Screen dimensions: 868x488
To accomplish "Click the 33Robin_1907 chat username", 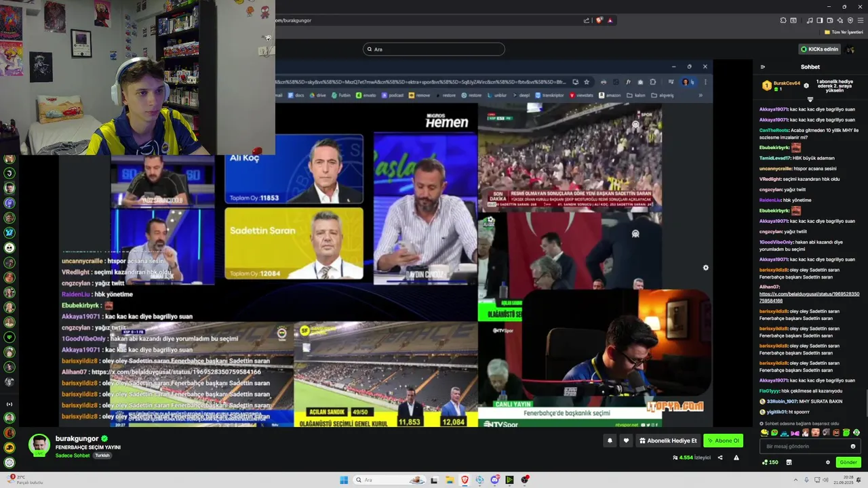I will coord(783,401).
